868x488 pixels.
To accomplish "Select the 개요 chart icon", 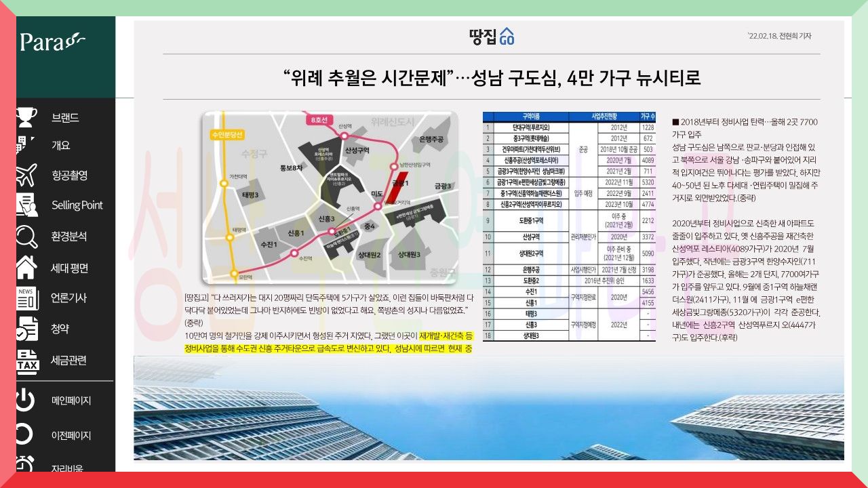I will 26,146.
